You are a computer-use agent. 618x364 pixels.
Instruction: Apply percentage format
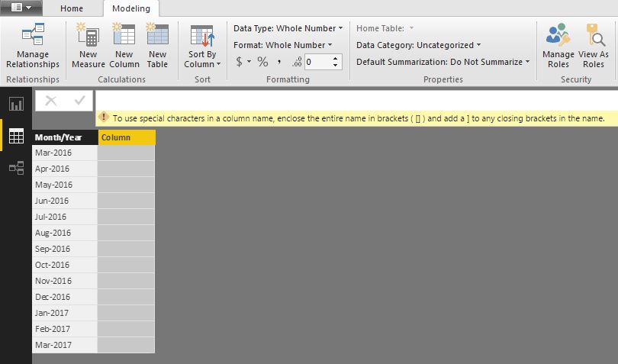coord(262,62)
